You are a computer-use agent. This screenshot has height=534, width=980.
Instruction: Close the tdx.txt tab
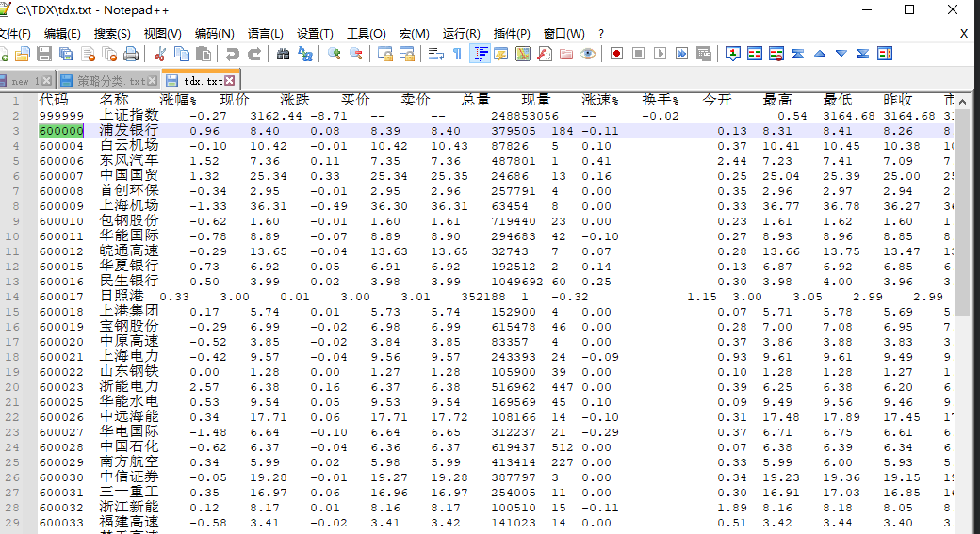[230, 81]
